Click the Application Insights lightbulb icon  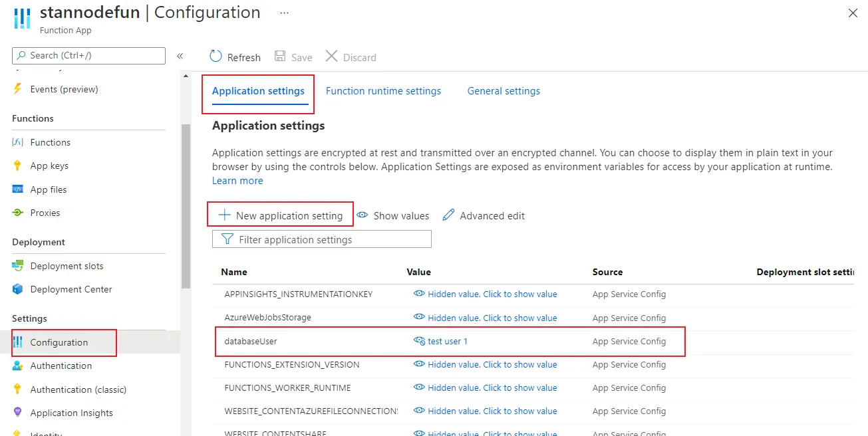coord(18,413)
